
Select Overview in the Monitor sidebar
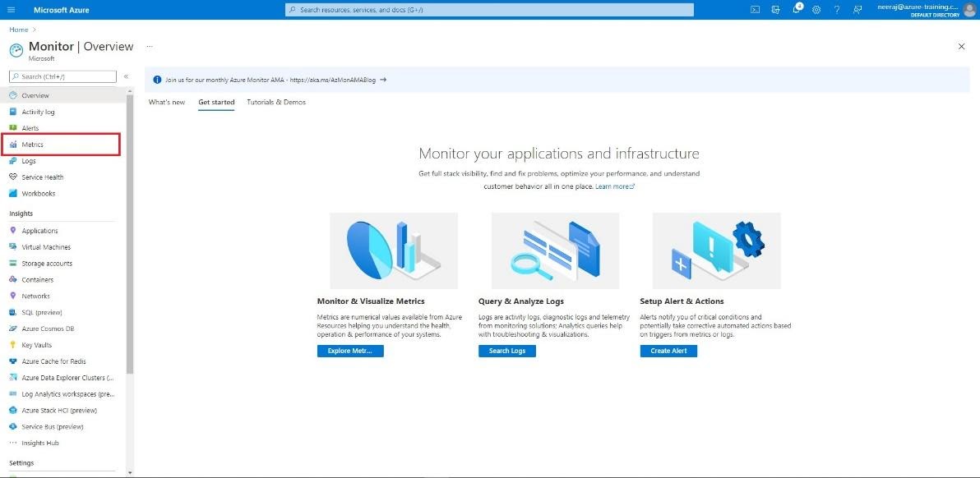point(62,95)
